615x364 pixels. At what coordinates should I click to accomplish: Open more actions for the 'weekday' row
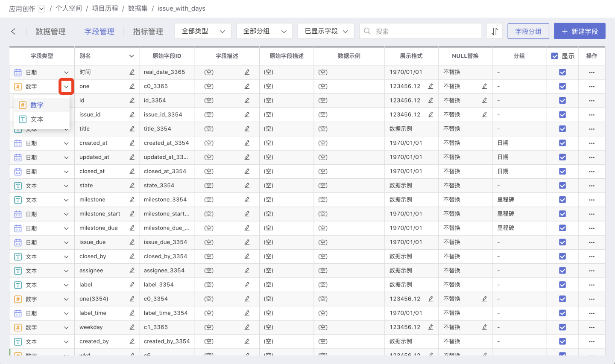coord(592,327)
